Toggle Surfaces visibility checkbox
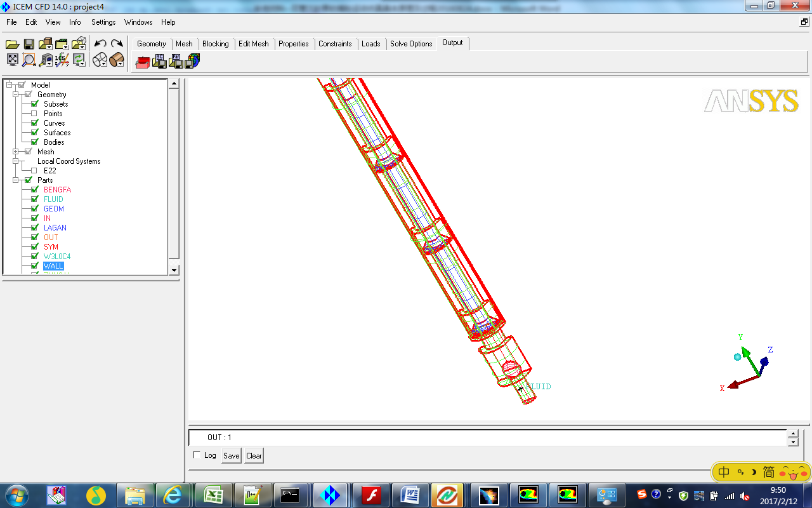 click(35, 133)
